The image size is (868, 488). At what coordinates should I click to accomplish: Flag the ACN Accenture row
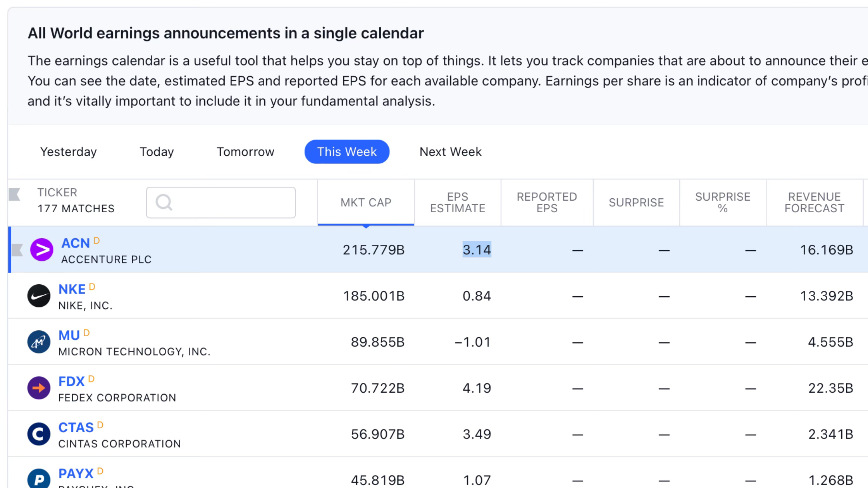click(17, 250)
